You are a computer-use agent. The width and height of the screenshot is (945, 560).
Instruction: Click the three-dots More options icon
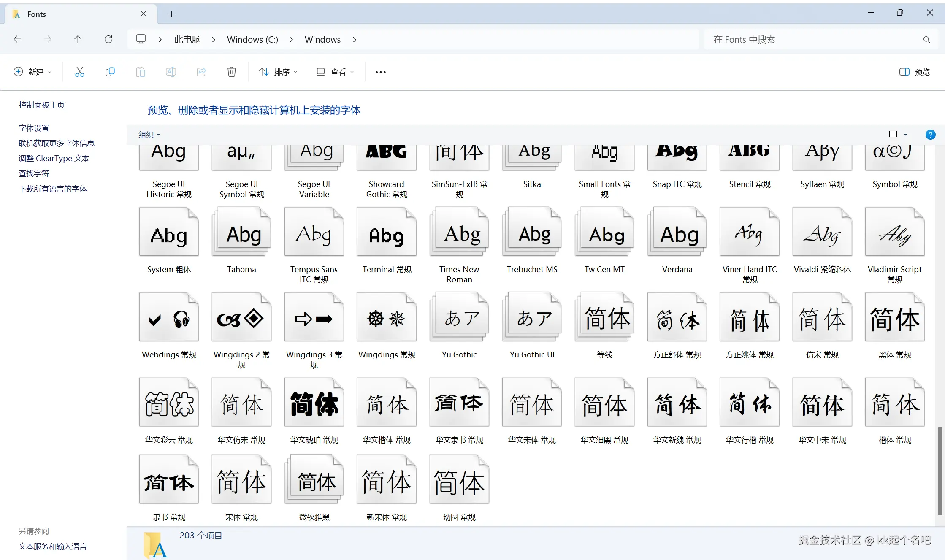380,72
